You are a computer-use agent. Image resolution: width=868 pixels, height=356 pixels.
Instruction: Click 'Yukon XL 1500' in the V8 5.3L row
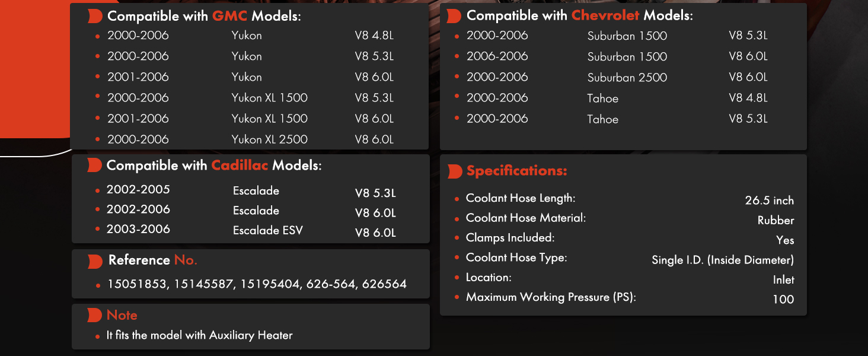tap(270, 98)
